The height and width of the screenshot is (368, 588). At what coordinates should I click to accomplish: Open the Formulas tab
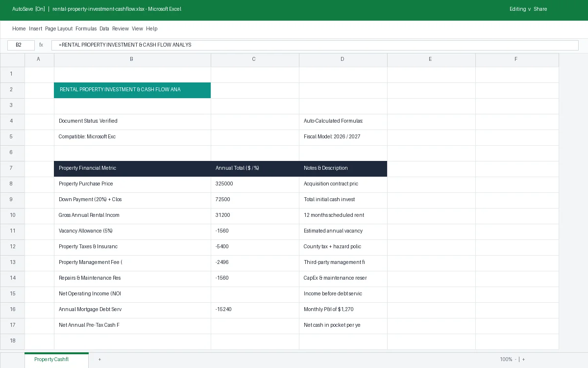tap(86, 28)
